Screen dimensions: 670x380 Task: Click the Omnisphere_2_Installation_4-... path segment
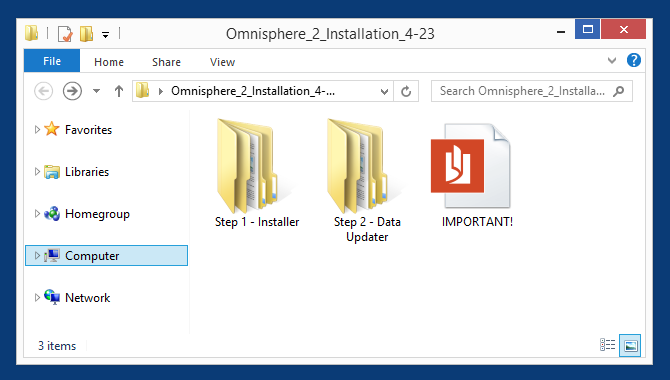(x=253, y=91)
